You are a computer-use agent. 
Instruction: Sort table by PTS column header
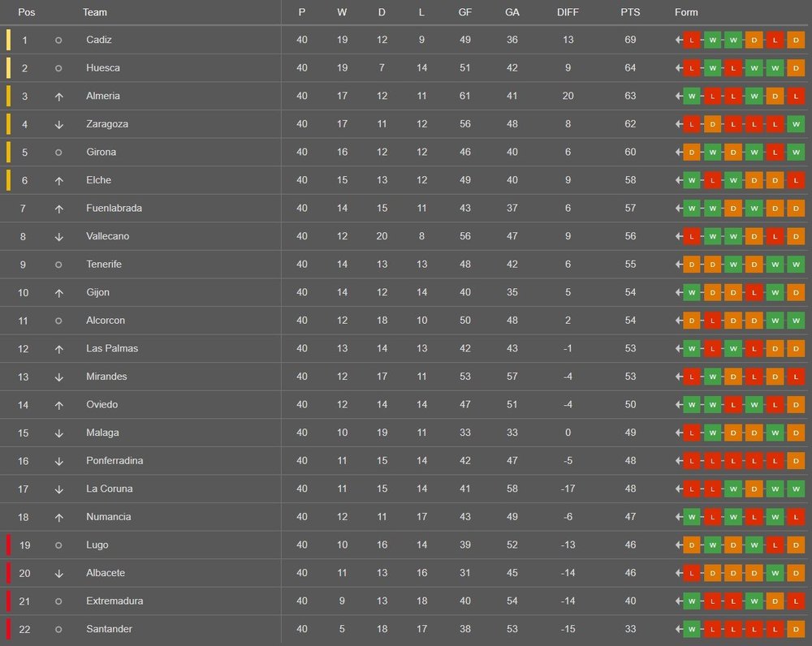click(x=630, y=12)
